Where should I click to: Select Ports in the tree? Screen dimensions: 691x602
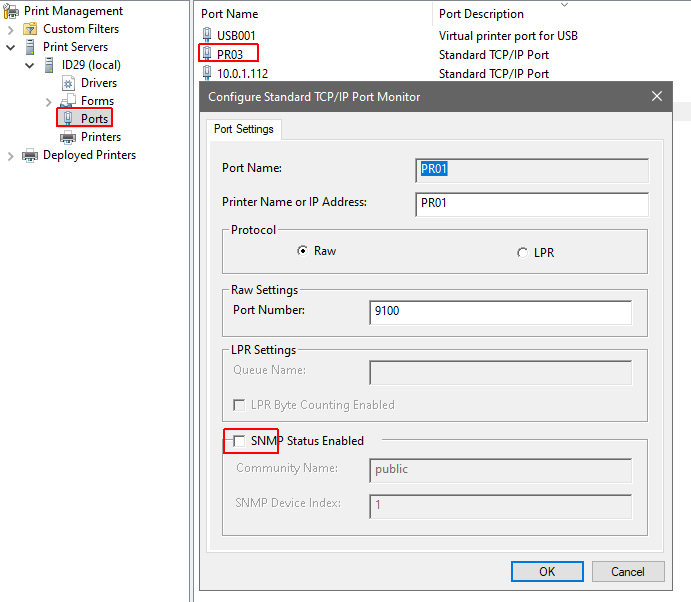point(94,119)
